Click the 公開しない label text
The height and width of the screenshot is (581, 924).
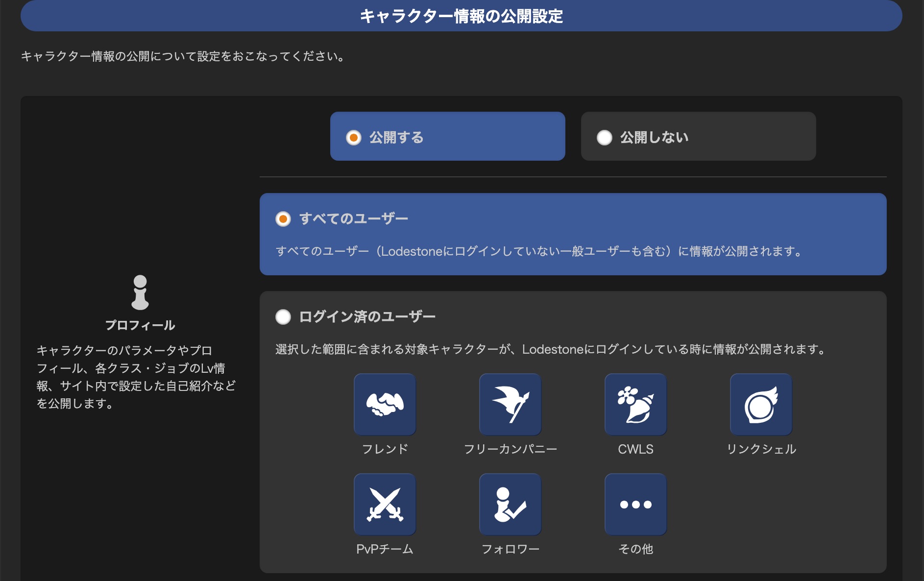tap(655, 138)
